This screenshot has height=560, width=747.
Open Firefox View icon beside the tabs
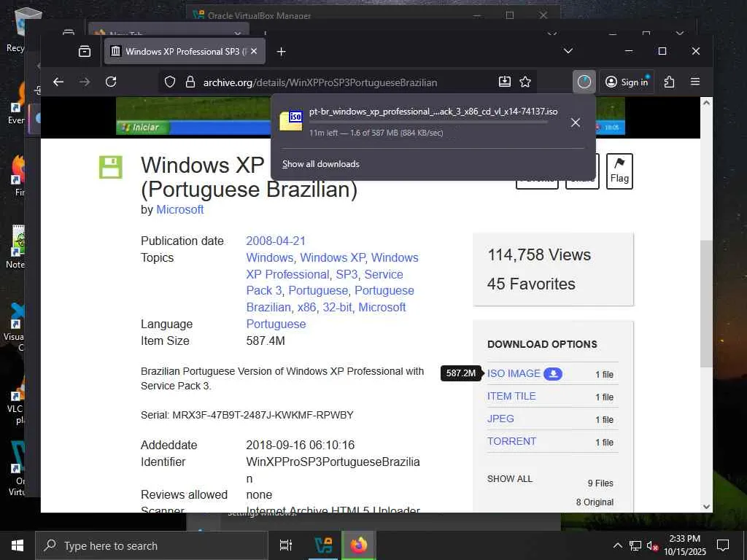(x=85, y=52)
